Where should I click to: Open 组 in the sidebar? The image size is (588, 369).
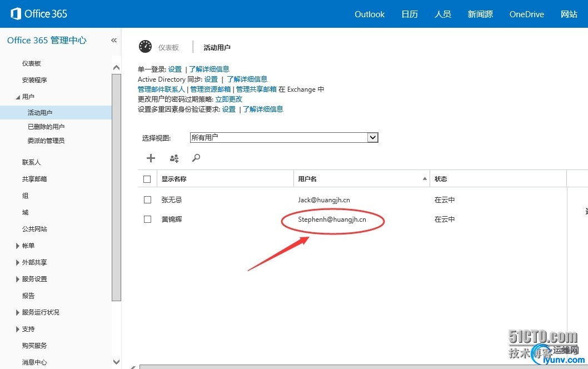(25, 196)
